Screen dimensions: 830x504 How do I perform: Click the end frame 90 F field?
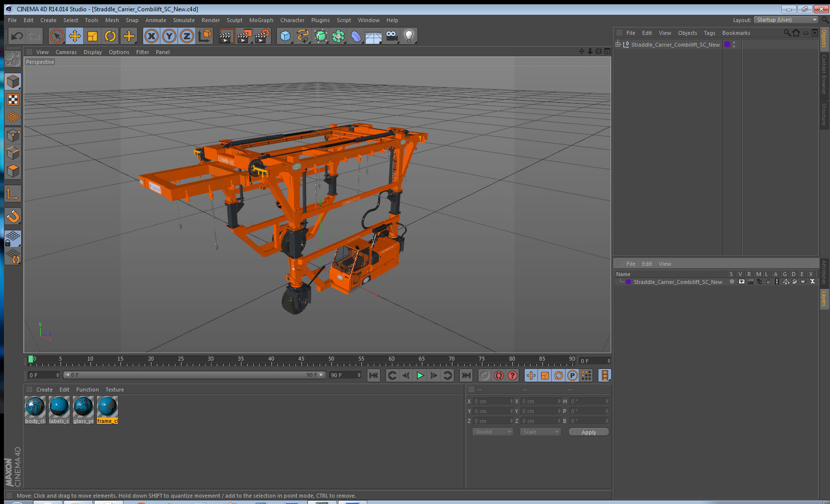[345, 375]
